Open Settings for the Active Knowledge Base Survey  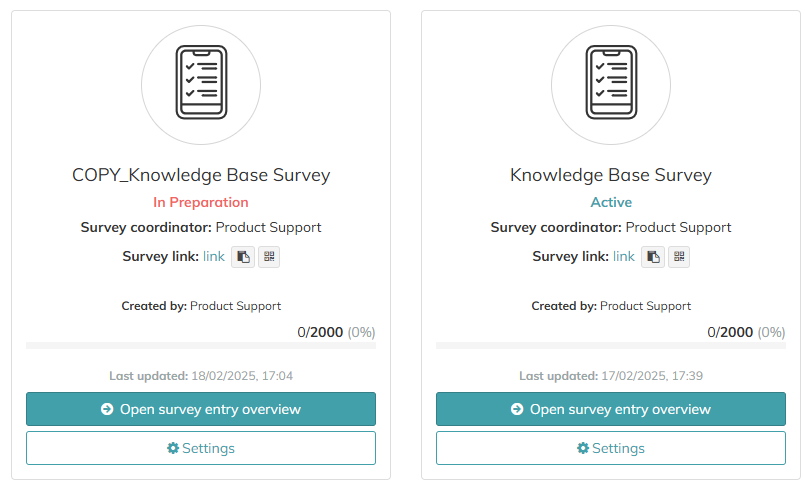pyautogui.click(x=611, y=448)
